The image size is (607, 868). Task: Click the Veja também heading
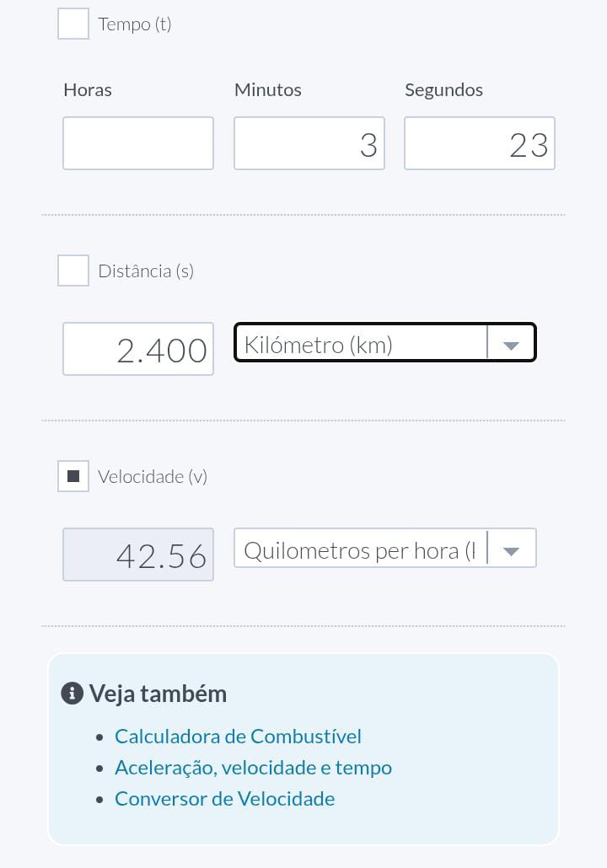[158, 694]
